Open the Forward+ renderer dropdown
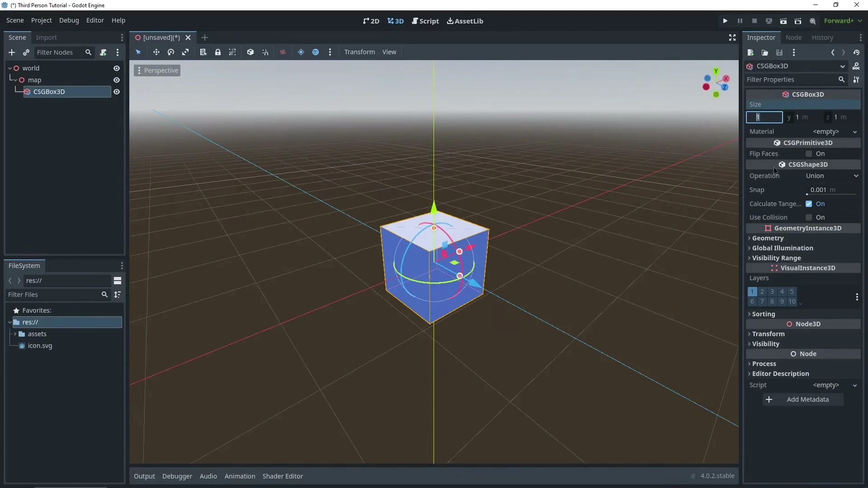Viewport: 868px width, 488px height. 843,21
